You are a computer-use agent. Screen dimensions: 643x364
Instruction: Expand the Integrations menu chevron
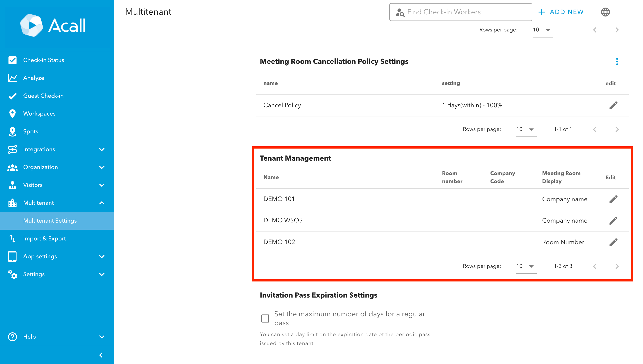tap(102, 149)
